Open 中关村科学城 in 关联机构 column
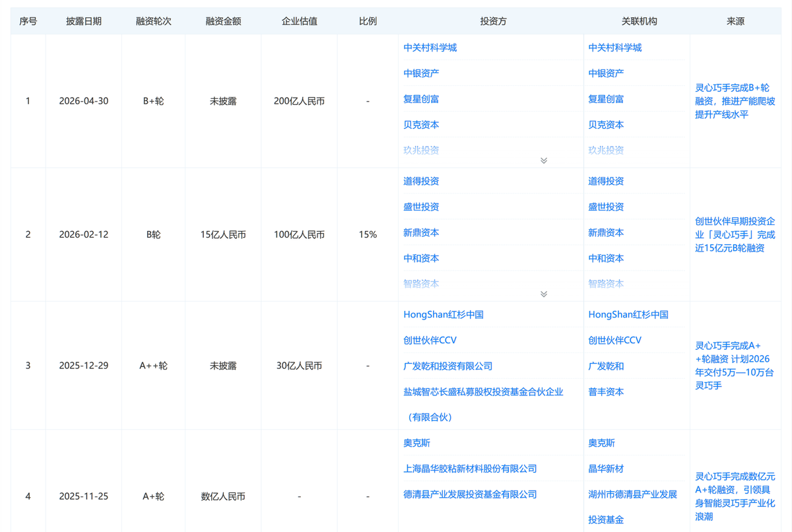The image size is (792, 532). (x=614, y=48)
